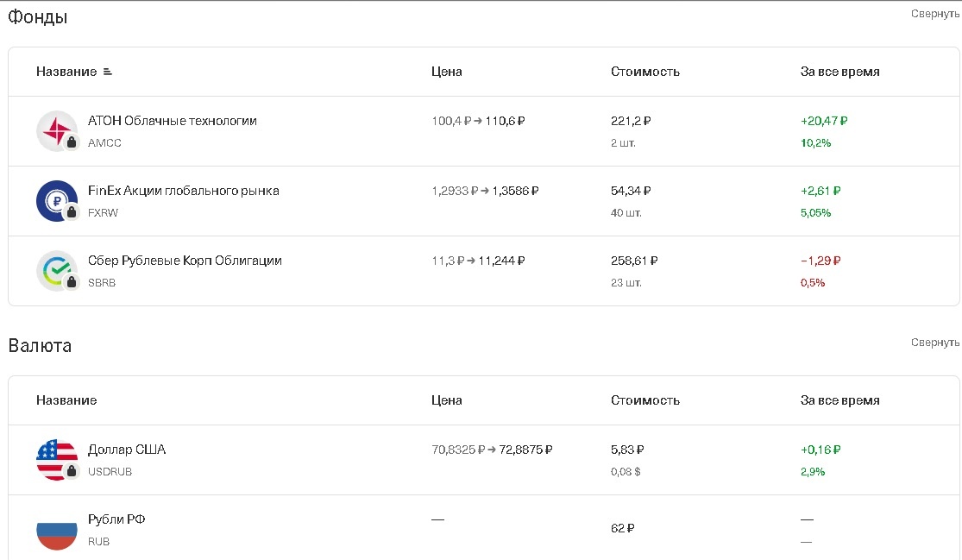This screenshot has height=560, width=962.
Task: Open Сбер Рублевые Корп Облигации fund
Action: click(x=185, y=261)
